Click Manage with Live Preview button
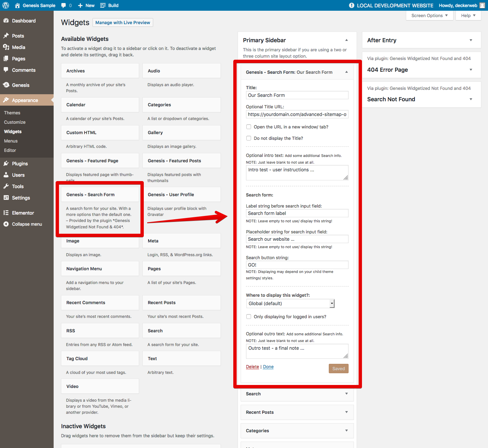Screen dimensions: 488x448 pyautogui.click(x=123, y=22)
